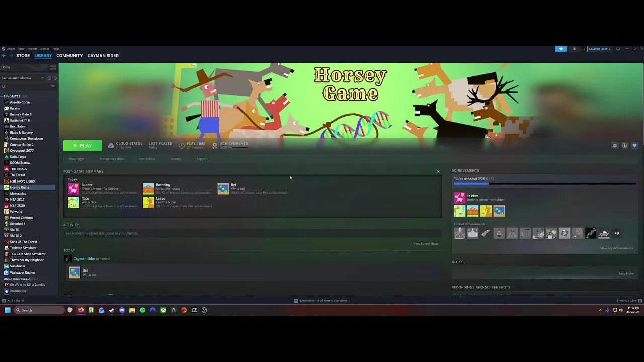
Task: Open the Friends menu
Action: coord(32,49)
